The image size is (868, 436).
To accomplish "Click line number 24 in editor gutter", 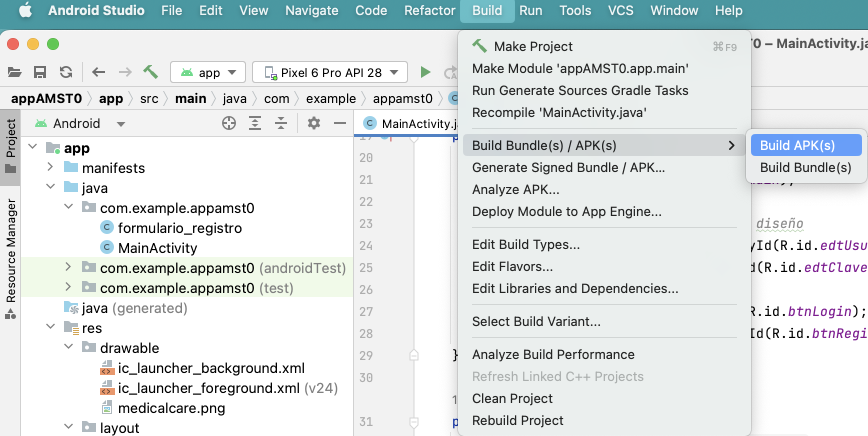I will (366, 245).
